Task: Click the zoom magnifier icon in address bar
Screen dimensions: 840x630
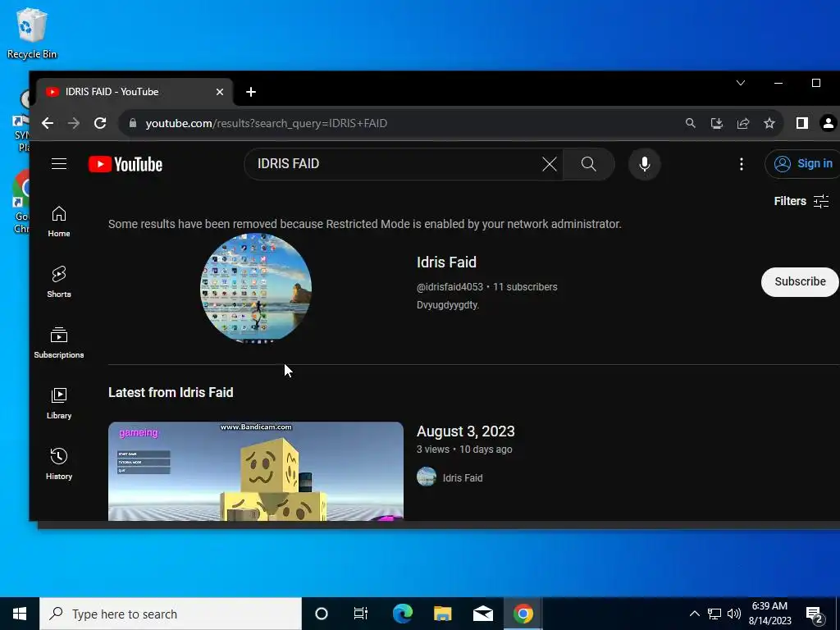Action: [691, 123]
